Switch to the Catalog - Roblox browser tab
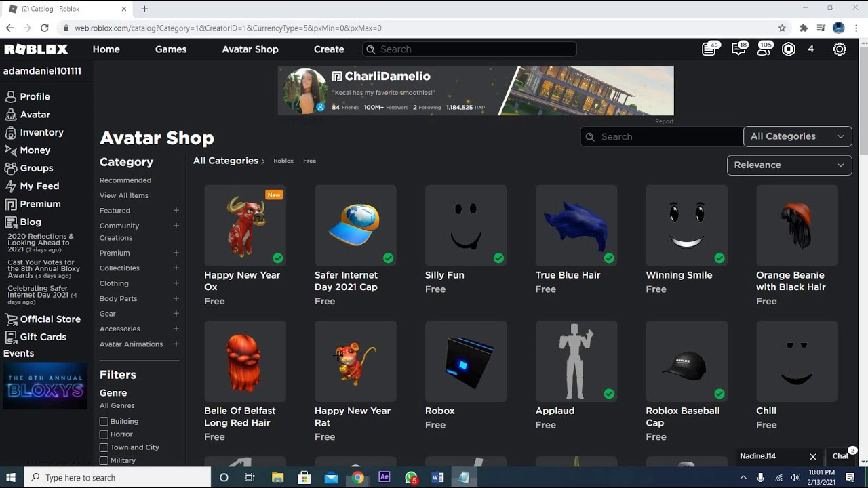 [x=68, y=9]
